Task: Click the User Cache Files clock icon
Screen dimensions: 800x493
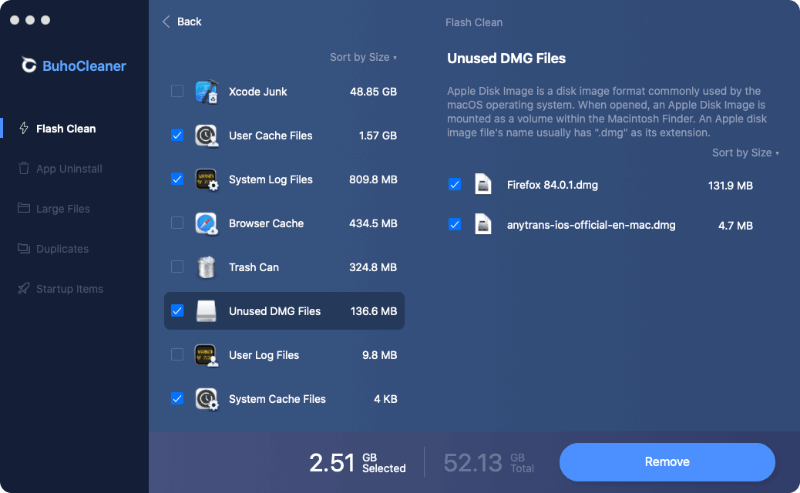Action: click(x=207, y=136)
